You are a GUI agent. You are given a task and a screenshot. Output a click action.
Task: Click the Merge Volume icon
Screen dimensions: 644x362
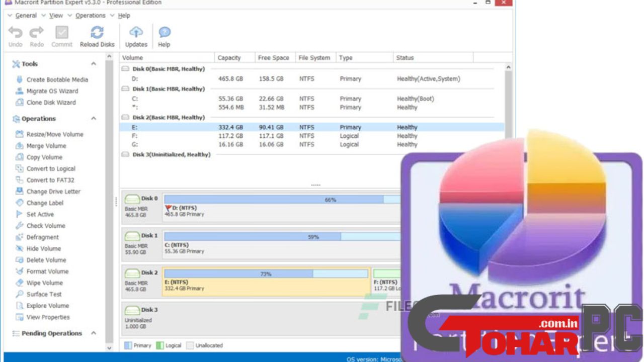[20, 146]
